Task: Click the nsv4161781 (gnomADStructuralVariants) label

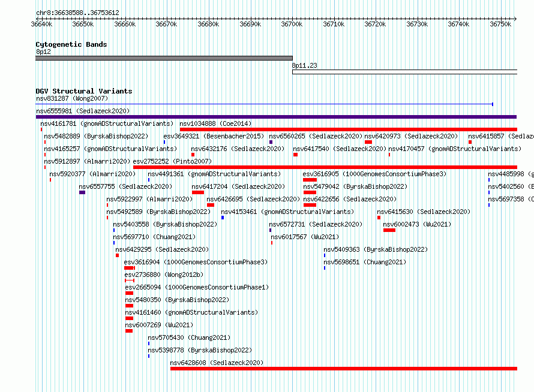Action: click(107, 123)
